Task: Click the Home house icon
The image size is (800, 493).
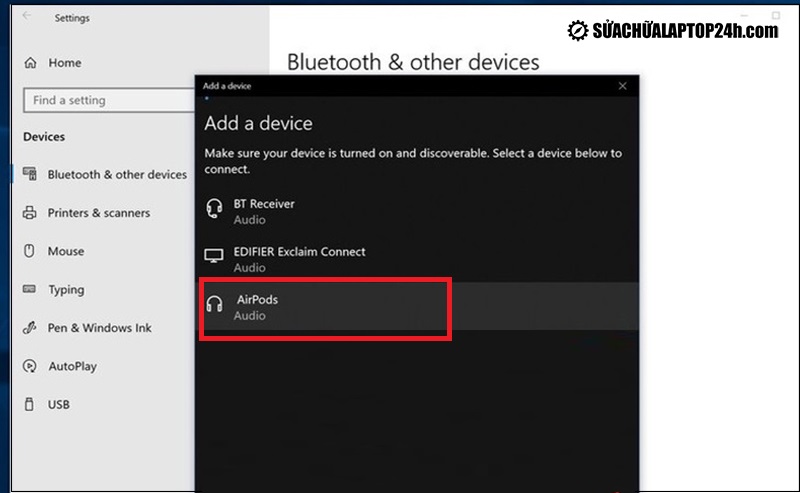Action: point(29,63)
